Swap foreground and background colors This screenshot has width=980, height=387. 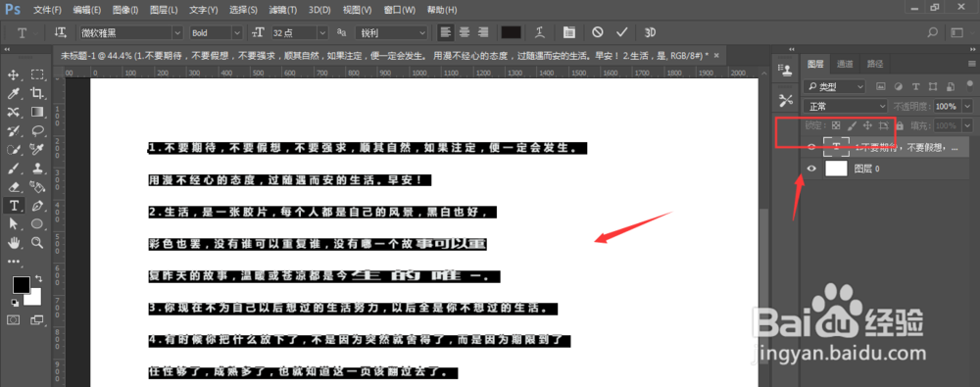coord(39,278)
